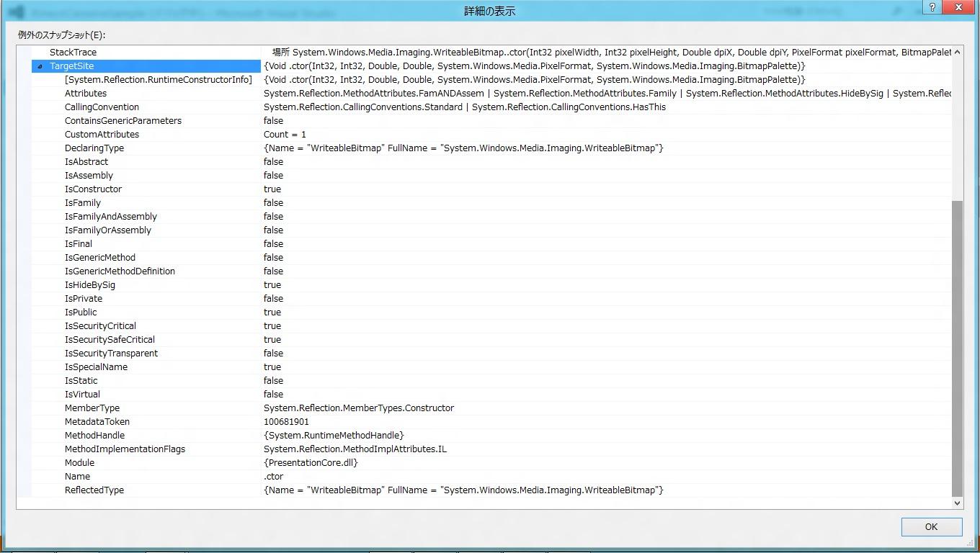Select the IsSpecialName property row

[492, 367]
